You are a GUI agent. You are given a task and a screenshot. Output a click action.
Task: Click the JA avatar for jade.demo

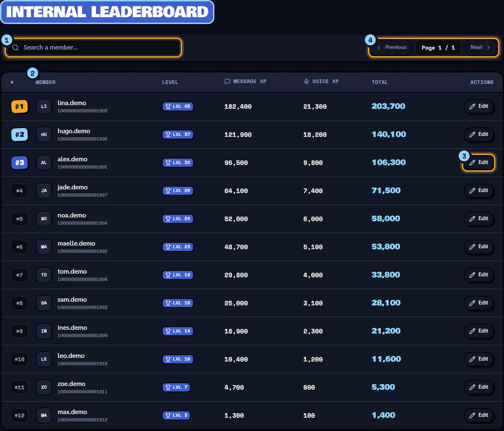44,190
